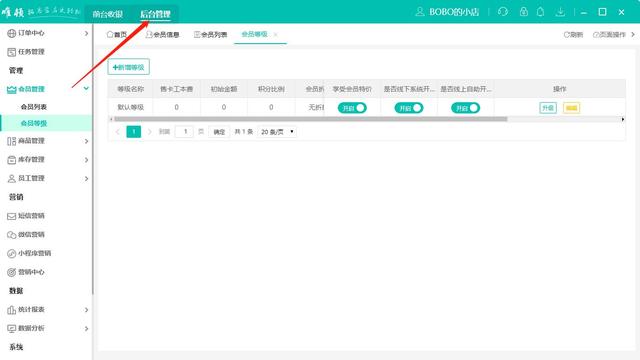Click the page number input field
This screenshot has width=640, height=360.
click(184, 131)
